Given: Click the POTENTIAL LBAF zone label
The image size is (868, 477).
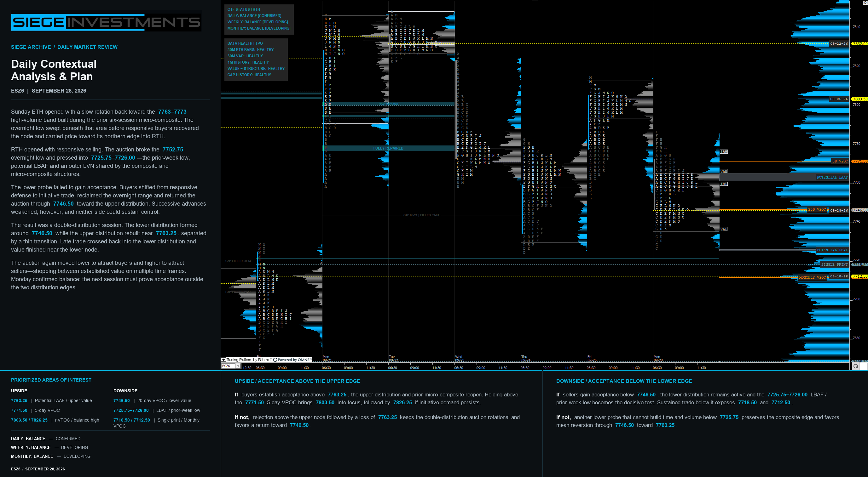Looking at the screenshot, I should [x=832, y=250].
